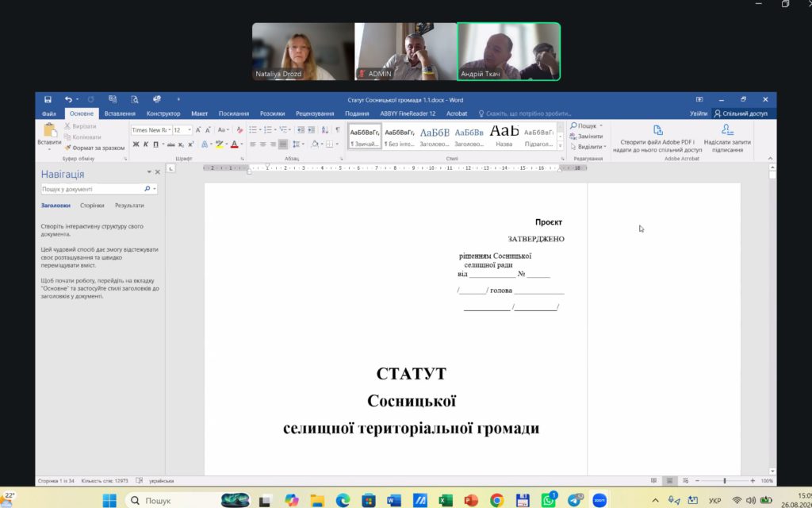Image resolution: width=812 pixels, height=508 pixels.
Task: Click Увійти to sign in
Action: point(698,114)
